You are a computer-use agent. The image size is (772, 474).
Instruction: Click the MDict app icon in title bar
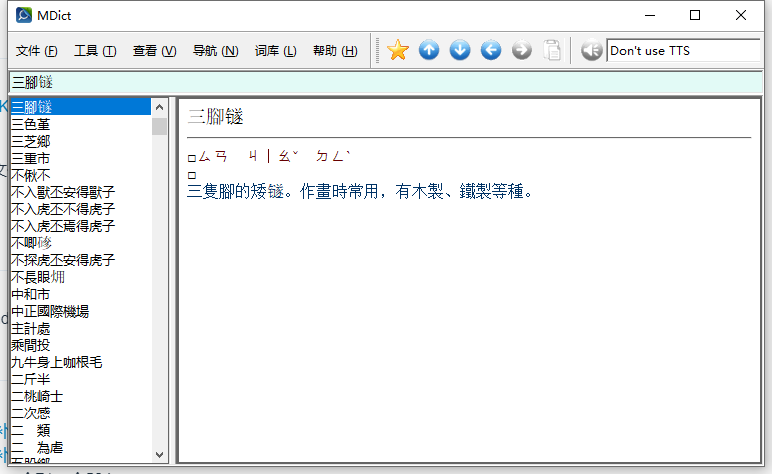click(23, 15)
